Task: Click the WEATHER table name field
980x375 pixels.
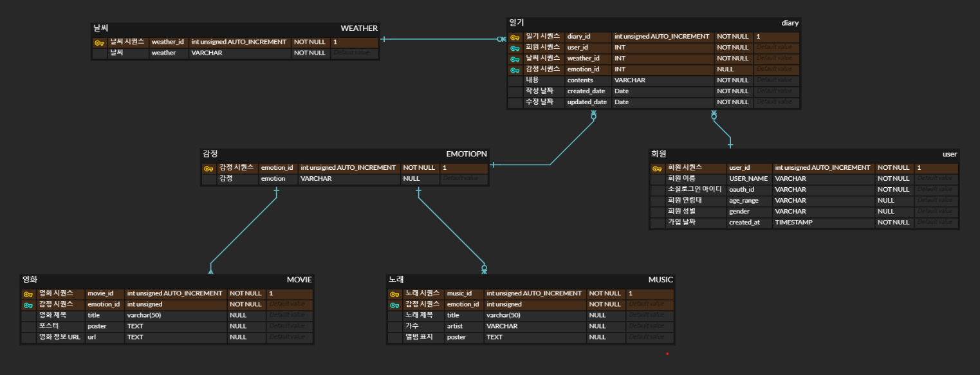Action: [358, 28]
